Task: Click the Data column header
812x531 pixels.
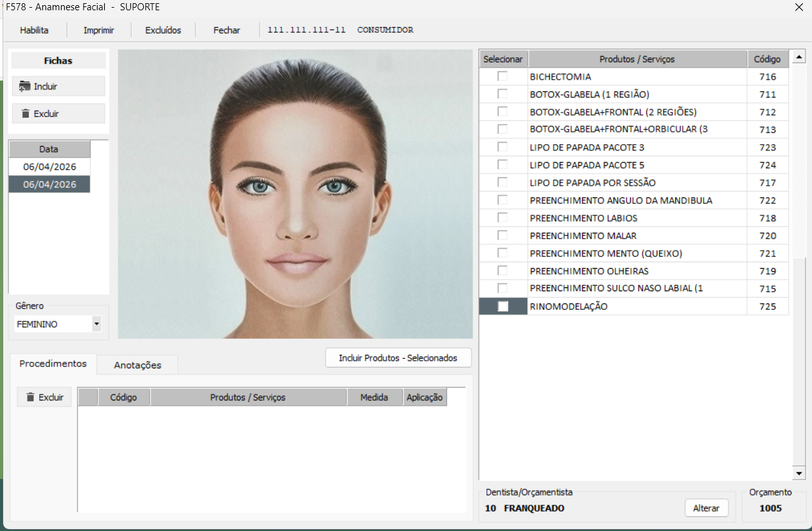Action: 49,149
